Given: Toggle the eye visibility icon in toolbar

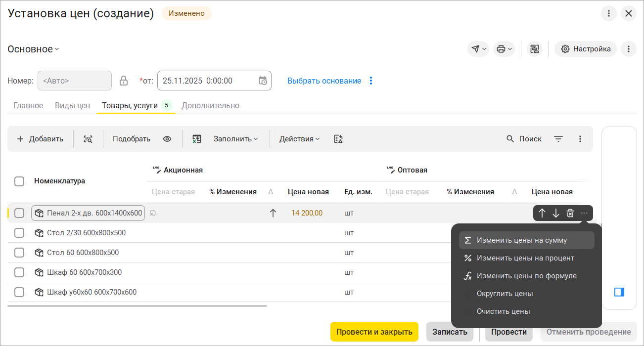Looking at the screenshot, I should tap(167, 139).
